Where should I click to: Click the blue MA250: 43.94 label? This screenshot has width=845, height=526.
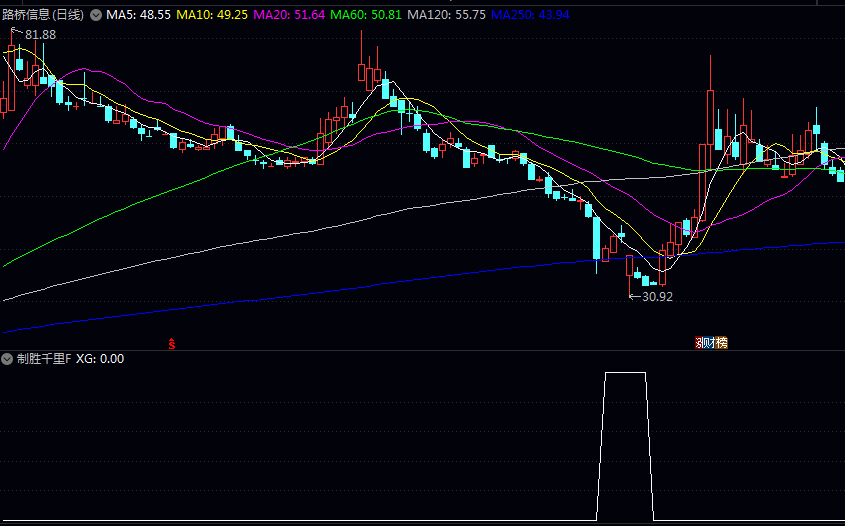530,15
